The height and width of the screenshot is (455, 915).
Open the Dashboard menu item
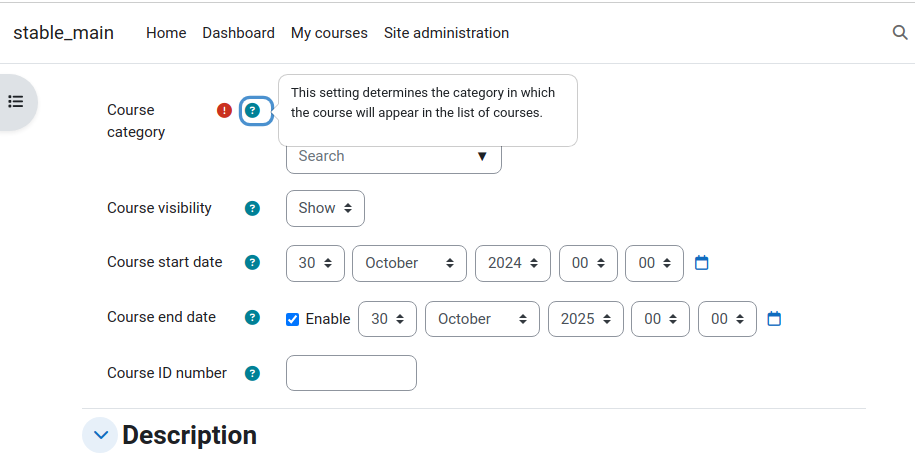coord(238,33)
